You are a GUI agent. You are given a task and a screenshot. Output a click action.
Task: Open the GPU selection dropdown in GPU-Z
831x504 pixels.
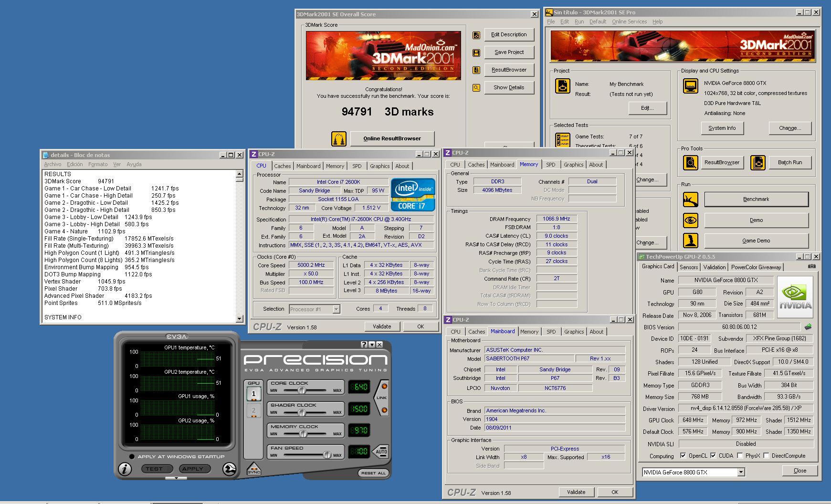click(741, 472)
